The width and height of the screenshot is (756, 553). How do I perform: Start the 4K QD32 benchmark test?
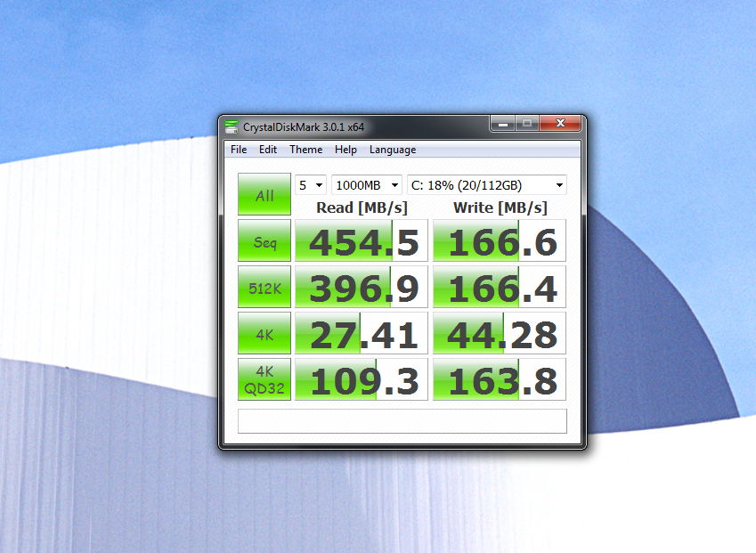coord(264,379)
